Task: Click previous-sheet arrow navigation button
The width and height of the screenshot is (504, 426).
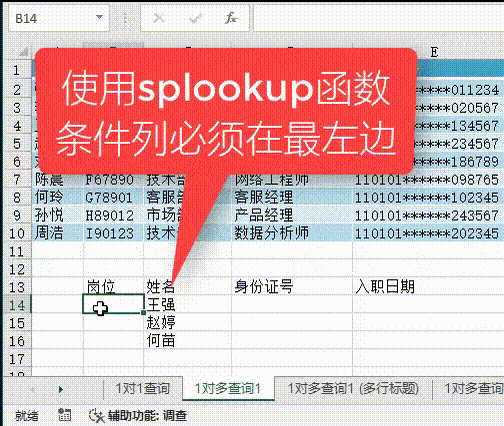Action: tap(33, 389)
